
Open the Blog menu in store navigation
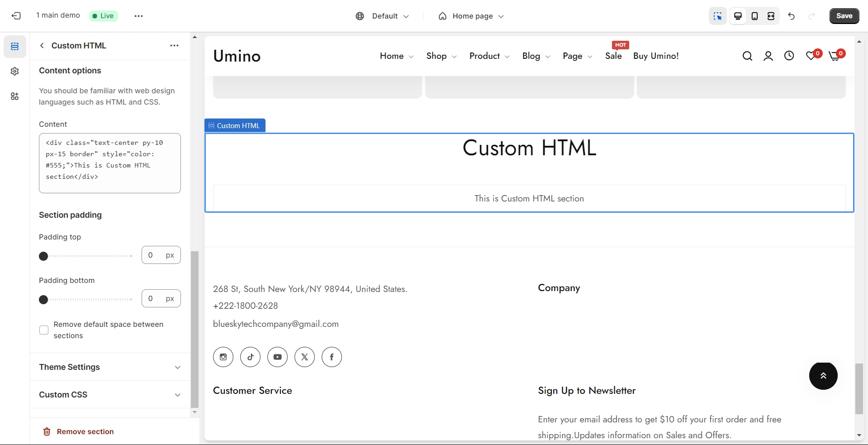click(x=536, y=56)
